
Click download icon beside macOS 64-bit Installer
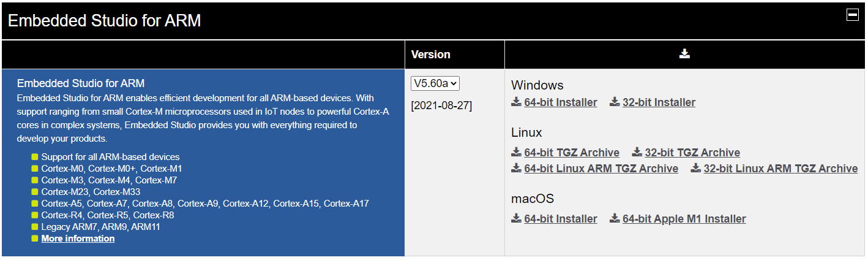(x=517, y=218)
